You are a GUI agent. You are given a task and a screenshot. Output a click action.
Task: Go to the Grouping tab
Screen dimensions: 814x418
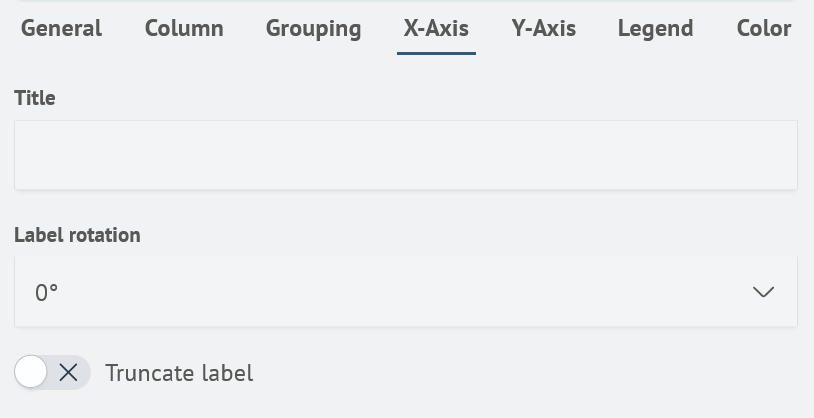(313, 28)
